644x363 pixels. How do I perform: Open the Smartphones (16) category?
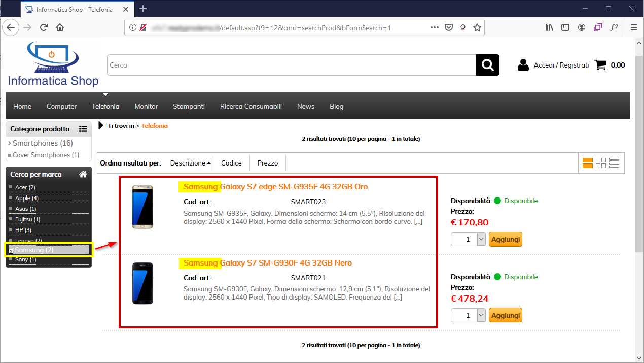43,143
